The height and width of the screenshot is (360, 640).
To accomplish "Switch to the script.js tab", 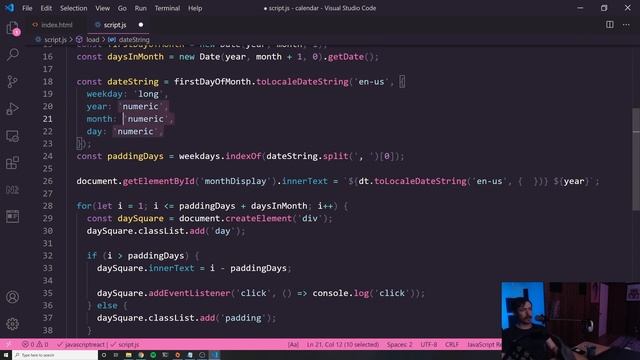I will point(115,25).
